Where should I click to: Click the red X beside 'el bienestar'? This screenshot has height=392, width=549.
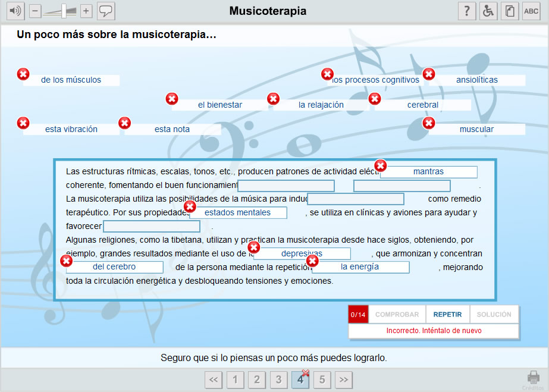click(172, 99)
